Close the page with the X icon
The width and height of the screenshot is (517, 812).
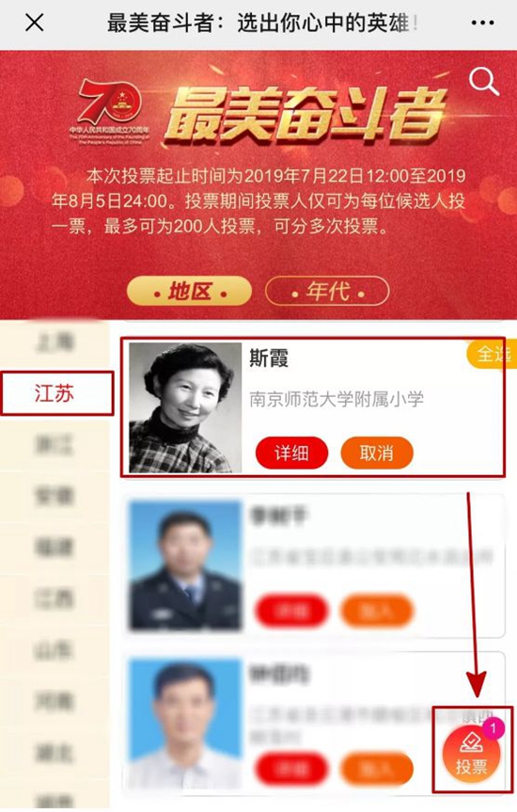[x=34, y=24]
